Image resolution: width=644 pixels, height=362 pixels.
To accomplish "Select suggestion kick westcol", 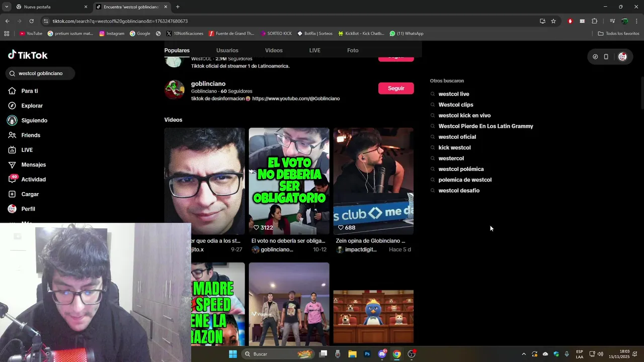I will click(454, 148).
